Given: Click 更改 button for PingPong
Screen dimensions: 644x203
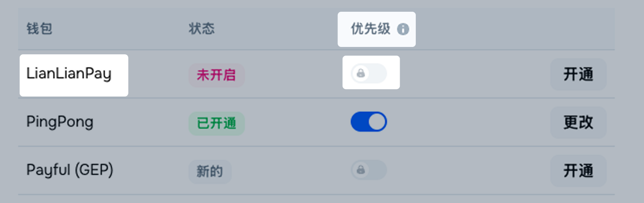Looking at the screenshot, I should (x=578, y=123).
